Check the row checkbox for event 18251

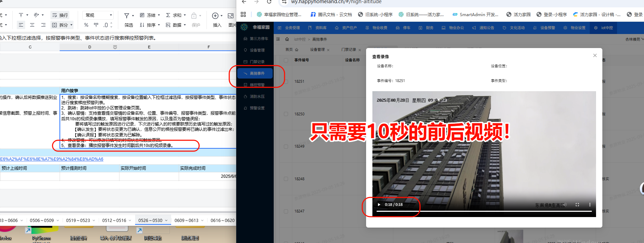(x=286, y=81)
